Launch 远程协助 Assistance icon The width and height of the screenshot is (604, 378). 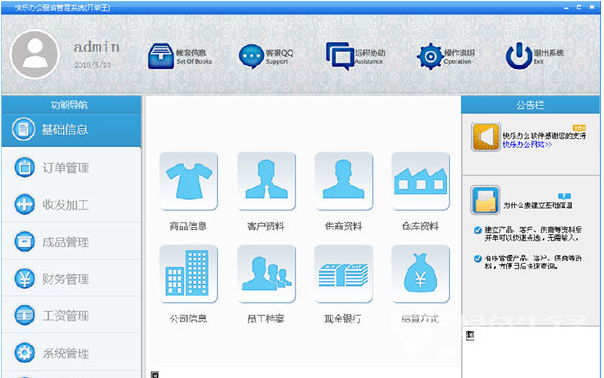click(x=340, y=56)
